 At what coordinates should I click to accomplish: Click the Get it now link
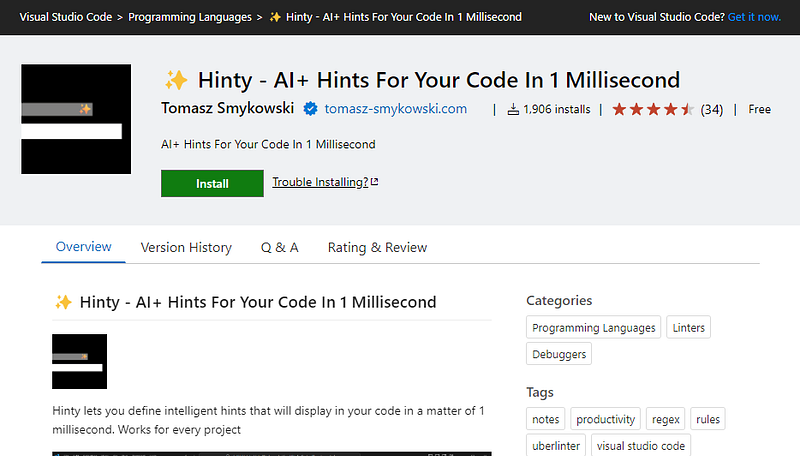pos(754,17)
